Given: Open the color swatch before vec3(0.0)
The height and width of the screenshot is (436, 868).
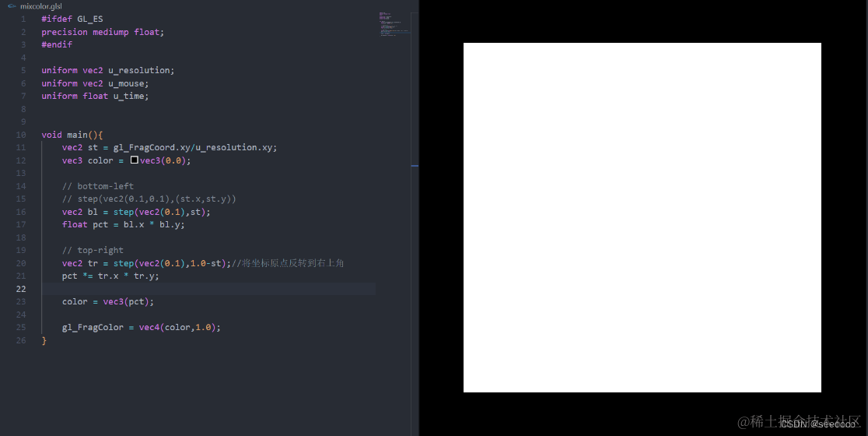Looking at the screenshot, I should (x=134, y=160).
